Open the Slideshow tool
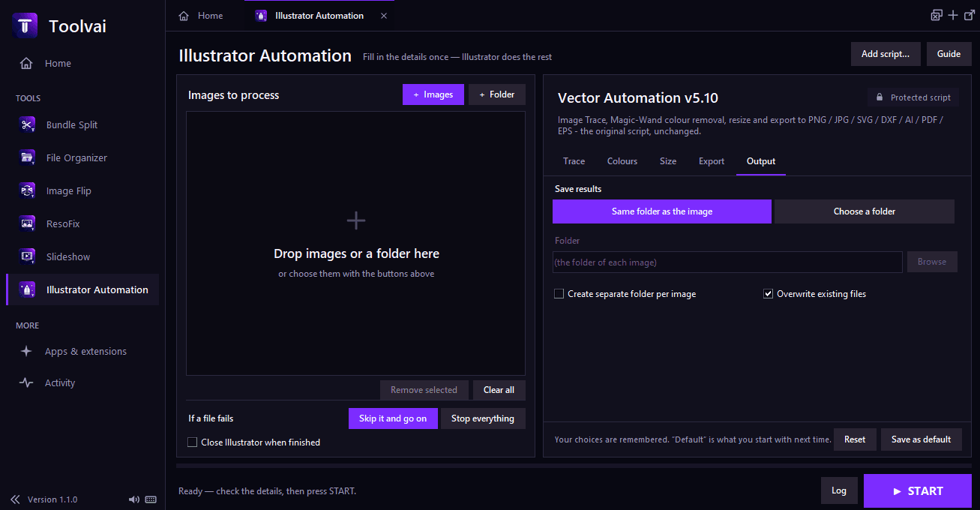Viewport: 980px width, 510px height. click(x=82, y=256)
